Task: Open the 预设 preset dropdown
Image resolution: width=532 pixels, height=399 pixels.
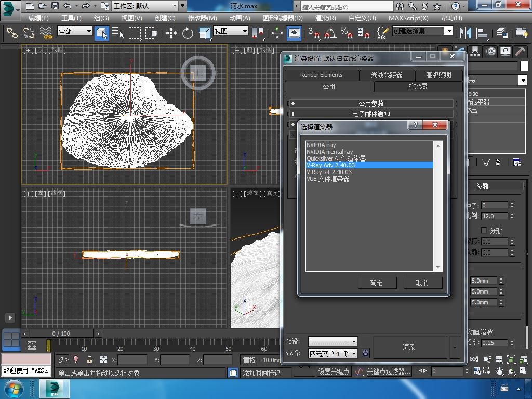Action: click(332, 341)
